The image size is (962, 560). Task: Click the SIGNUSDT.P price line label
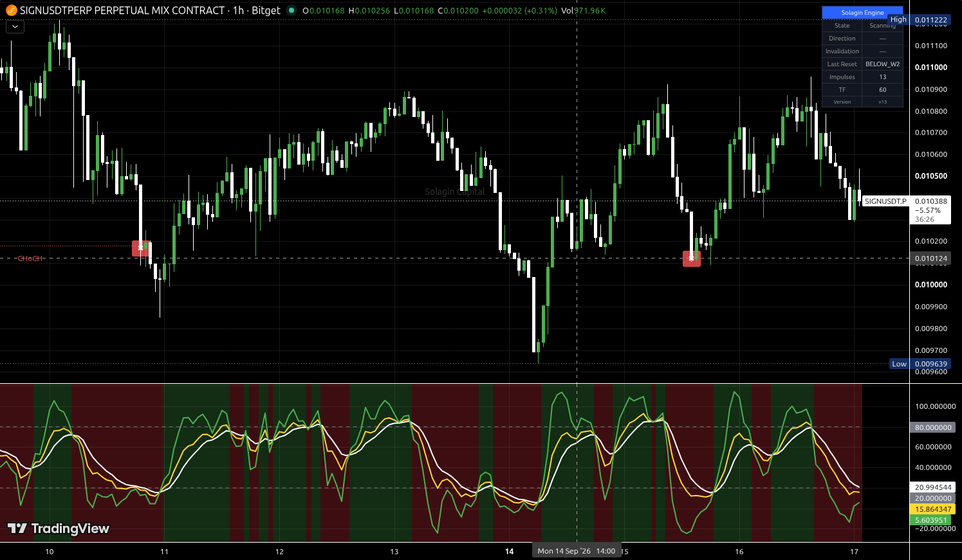point(885,201)
